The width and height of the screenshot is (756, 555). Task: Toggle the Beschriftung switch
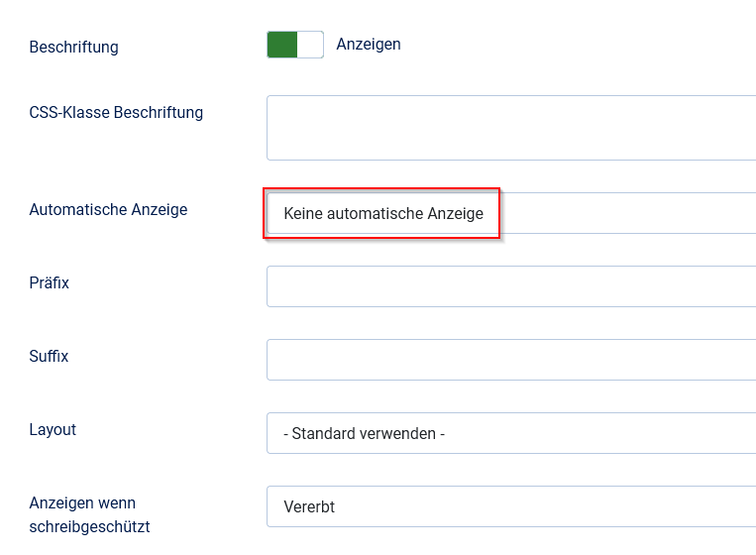(294, 45)
